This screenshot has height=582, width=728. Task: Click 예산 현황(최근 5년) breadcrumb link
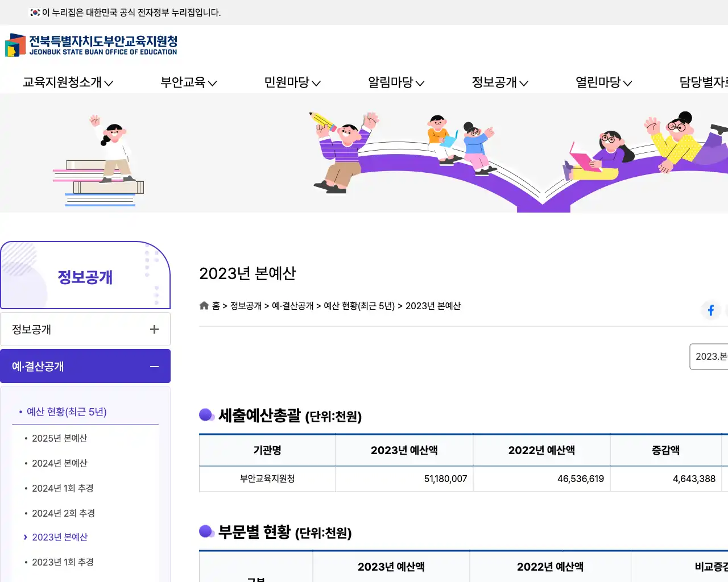(359, 306)
